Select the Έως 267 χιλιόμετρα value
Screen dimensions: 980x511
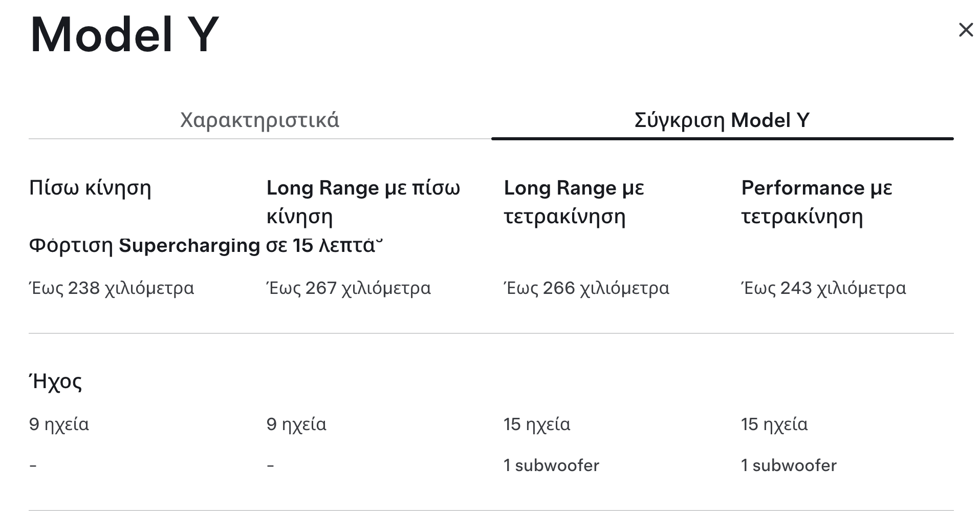point(349,288)
